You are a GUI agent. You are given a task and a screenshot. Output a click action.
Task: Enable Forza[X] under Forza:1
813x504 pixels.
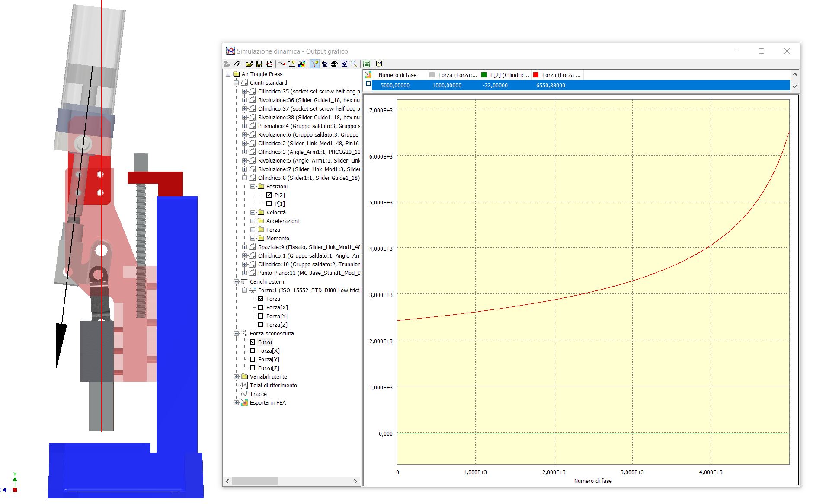261,307
